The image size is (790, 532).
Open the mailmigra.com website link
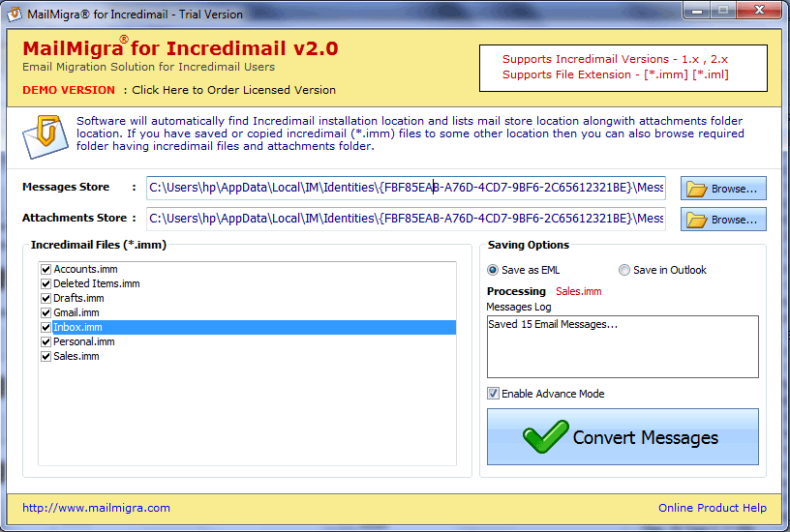(96, 508)
